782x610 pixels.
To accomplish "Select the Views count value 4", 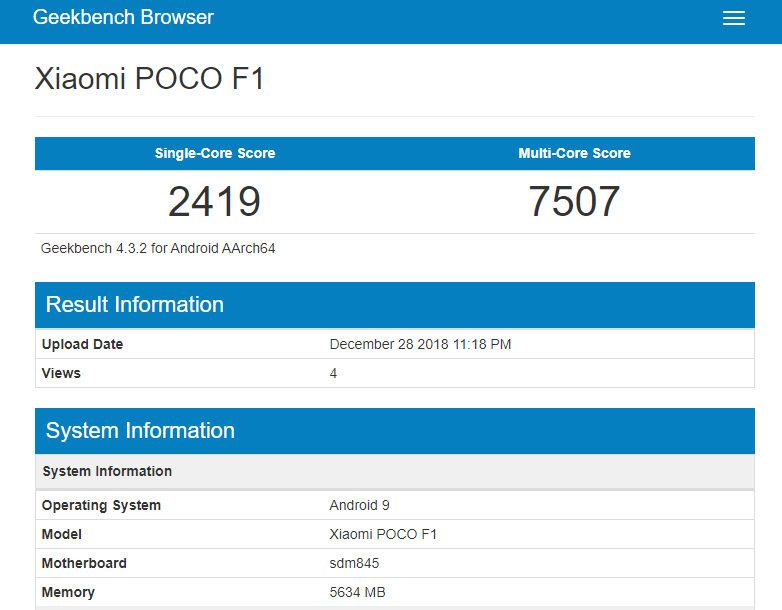I will (333, 373).
